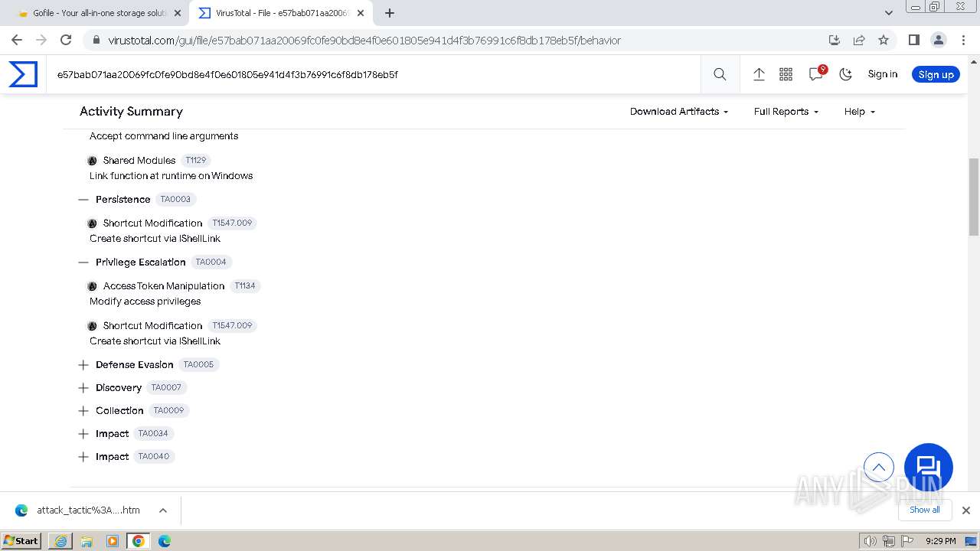Expand the Impact TA0034 section

83,434
